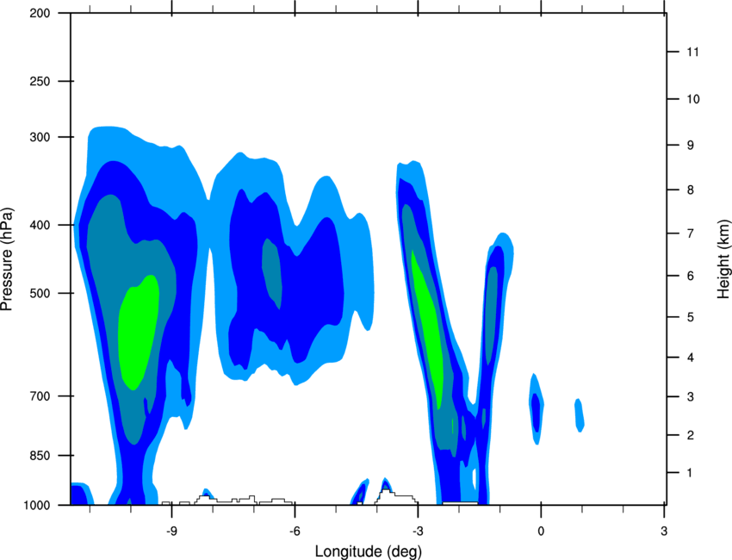This screenshot has height=560, width=732.
Task: Click the 3 longitude tick label
Action: pos(664,531)
